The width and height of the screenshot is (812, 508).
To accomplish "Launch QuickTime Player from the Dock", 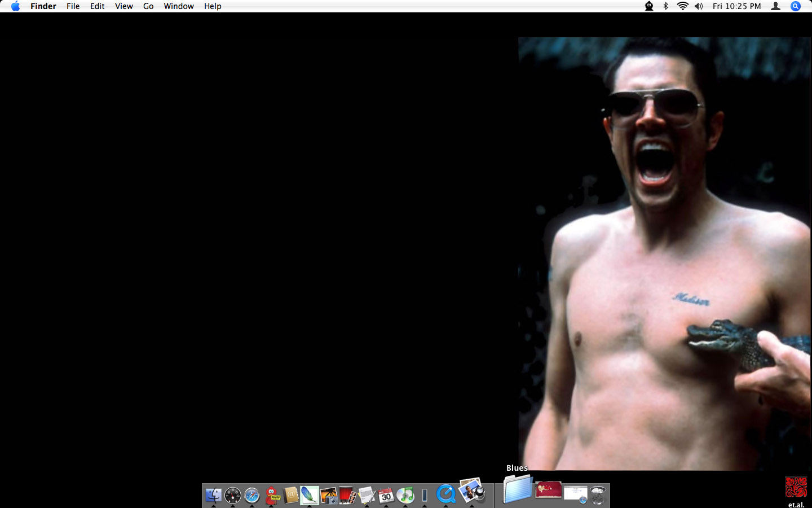I will coord(446,494).
